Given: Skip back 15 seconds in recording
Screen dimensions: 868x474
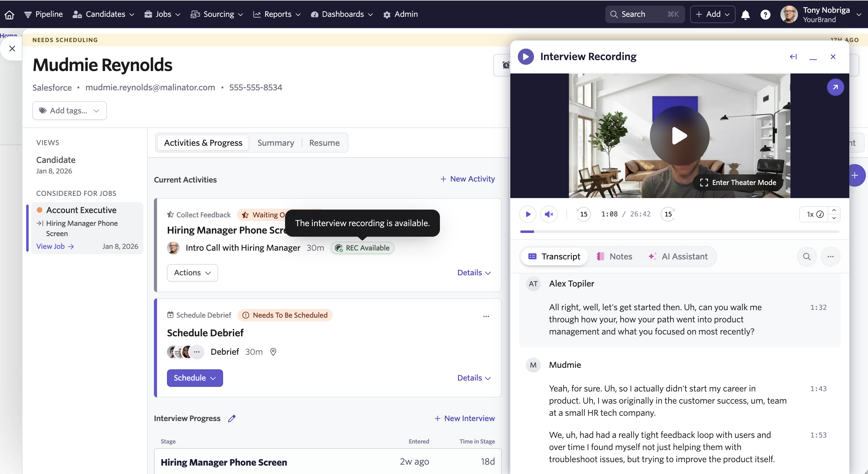Looking at the screenshot, I should (x=583, y=214).
